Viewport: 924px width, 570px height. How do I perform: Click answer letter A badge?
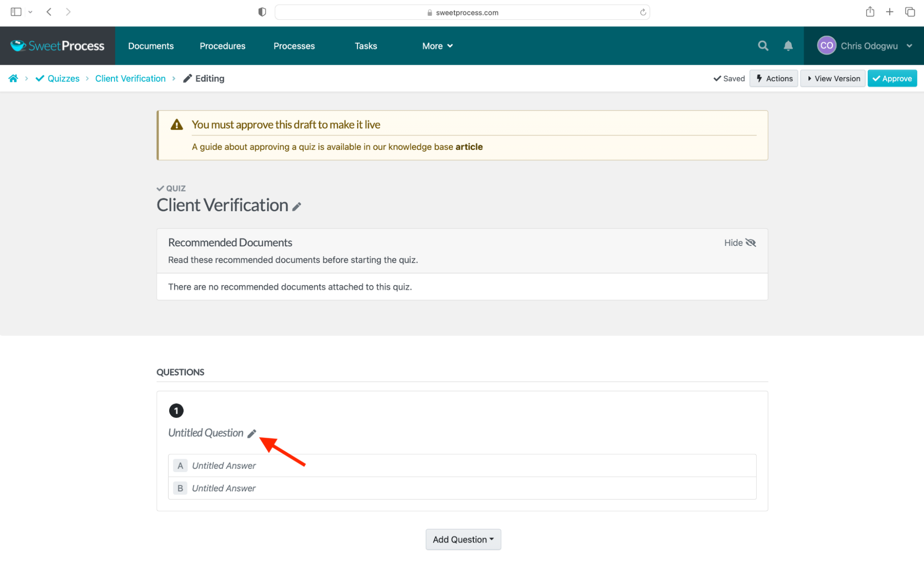click(180, 466)
